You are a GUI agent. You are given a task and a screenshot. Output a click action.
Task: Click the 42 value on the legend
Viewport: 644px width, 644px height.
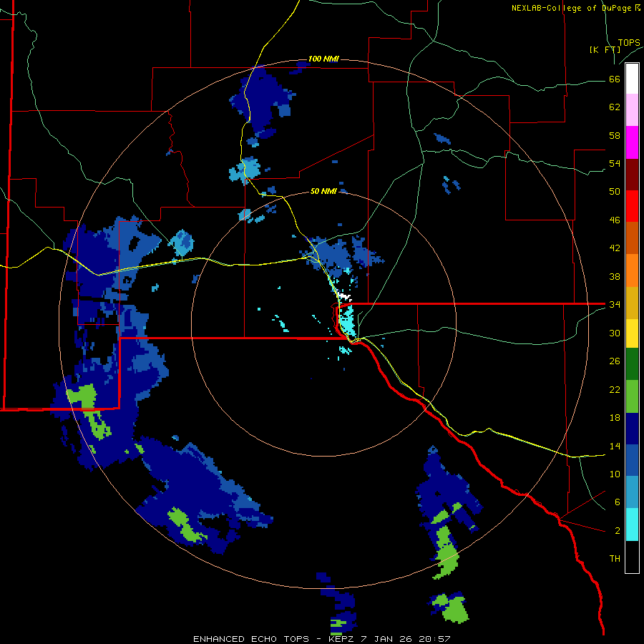click(615, 248)
